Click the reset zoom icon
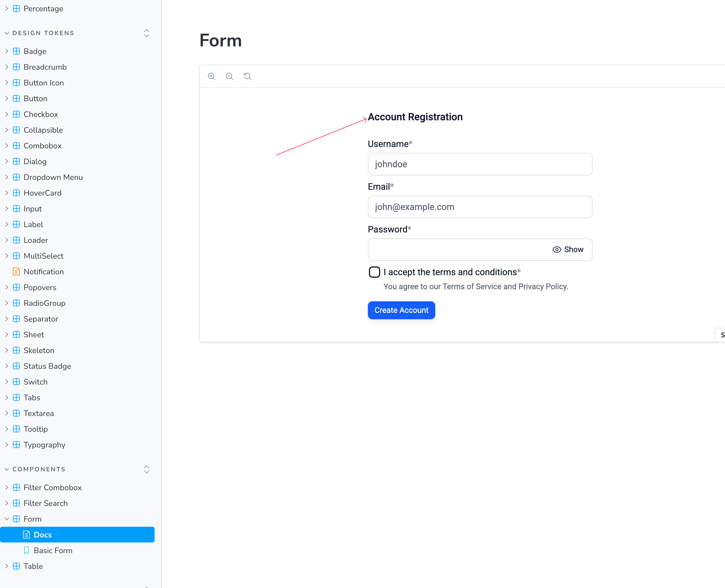 tap(248, 76)
